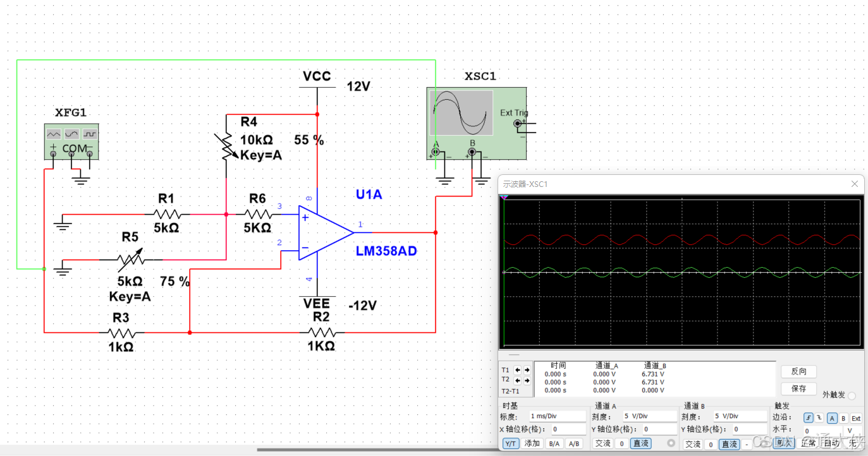868x456 pixels.
Task: Select feedback resistor R2 symbol (1KΩ)
Action: point(322,332)
